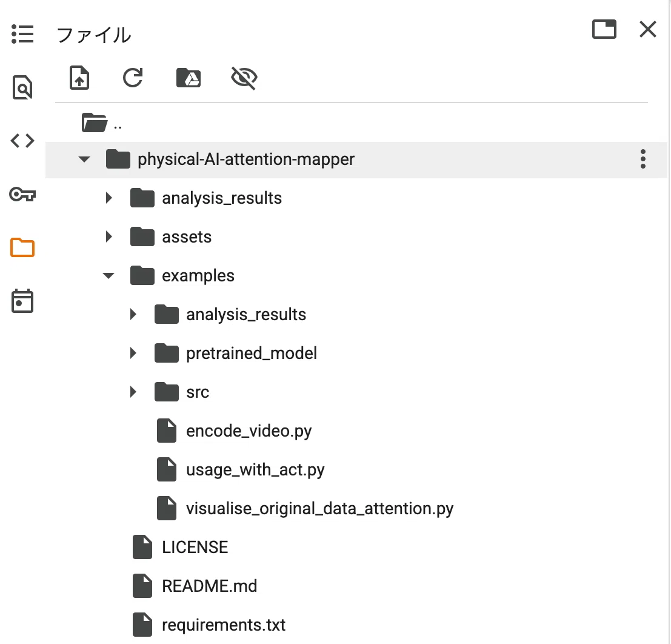671x644 pixels.
Task: Go up to the parent directory
Action: 102,123
